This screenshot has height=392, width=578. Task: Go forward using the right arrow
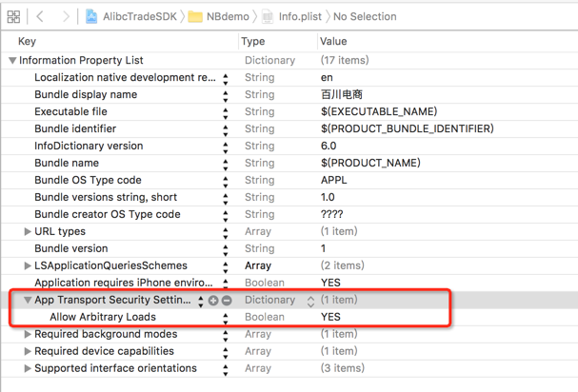pos(65,16)
